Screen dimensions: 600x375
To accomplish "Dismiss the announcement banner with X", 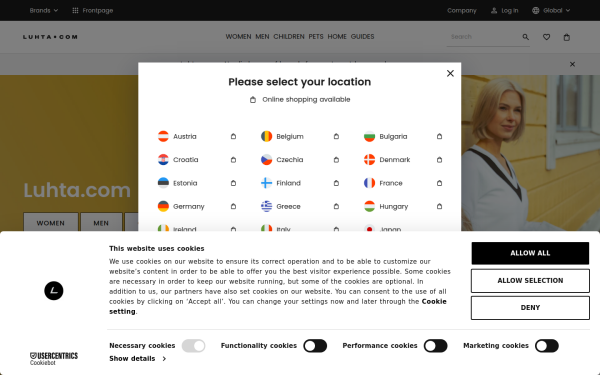I will [572, 64].
